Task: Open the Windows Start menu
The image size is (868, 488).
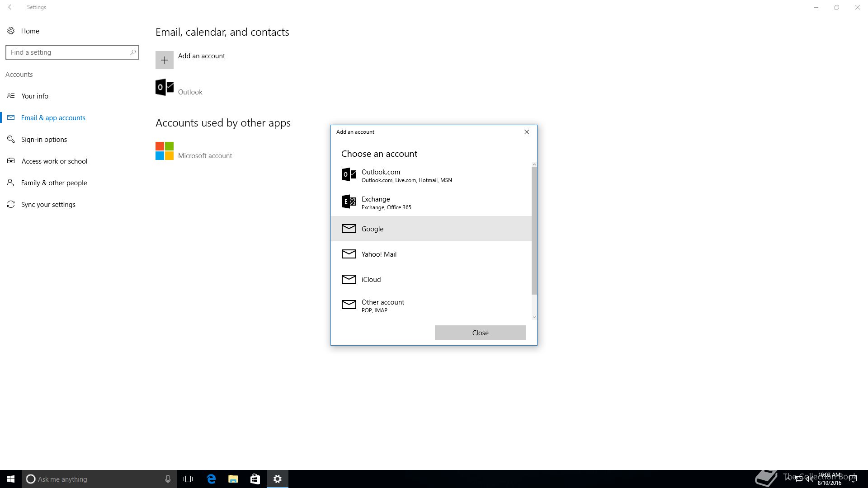Action: (11, 479)
